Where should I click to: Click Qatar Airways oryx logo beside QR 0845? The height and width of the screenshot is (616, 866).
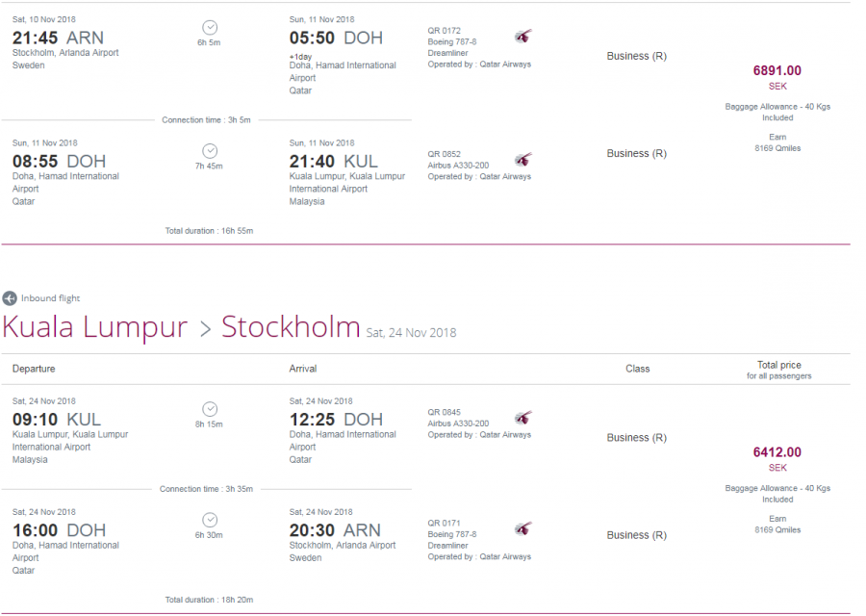tap(522, 418)
